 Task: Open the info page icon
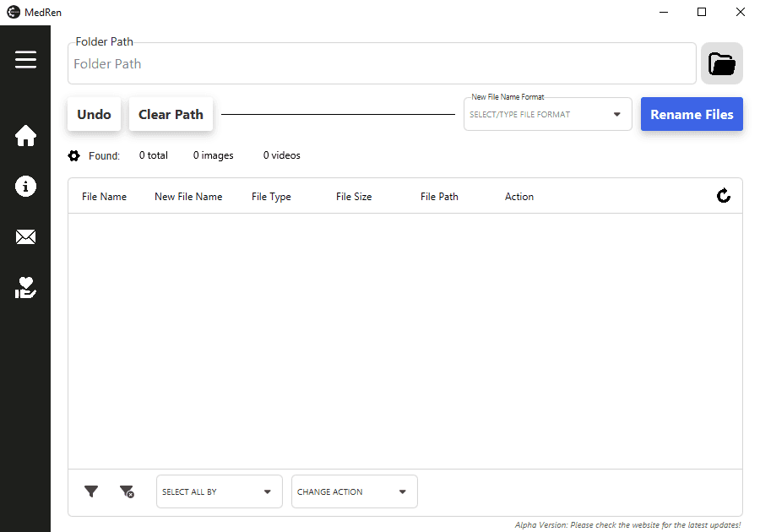coord(25,186)
